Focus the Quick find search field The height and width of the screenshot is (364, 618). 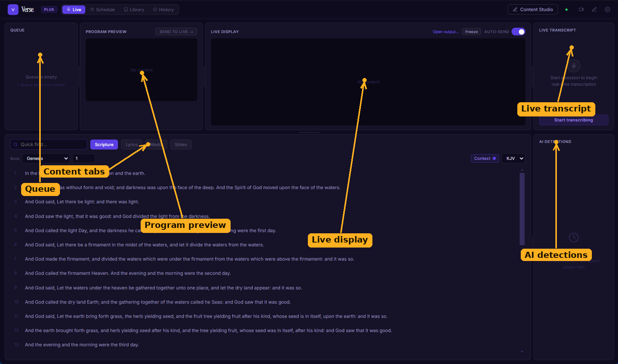49,145
